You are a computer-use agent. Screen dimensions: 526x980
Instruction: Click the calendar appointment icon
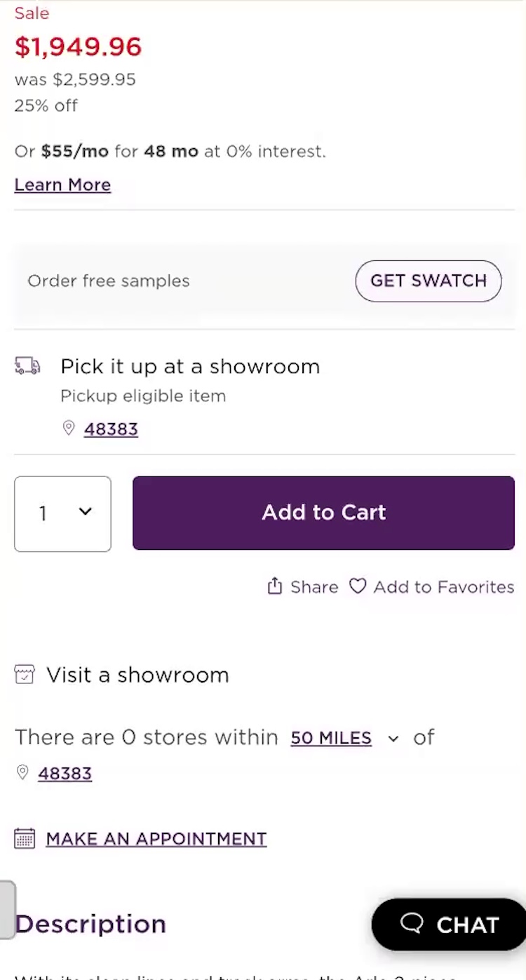[25, 838]
